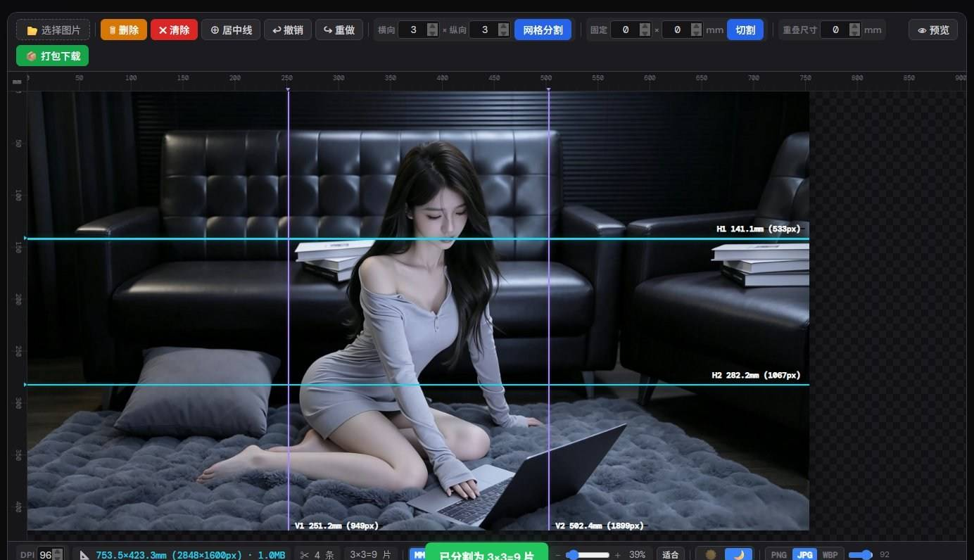
Task: Select the H1 141.1mm horizontal guide label
Action: (758, 229)
